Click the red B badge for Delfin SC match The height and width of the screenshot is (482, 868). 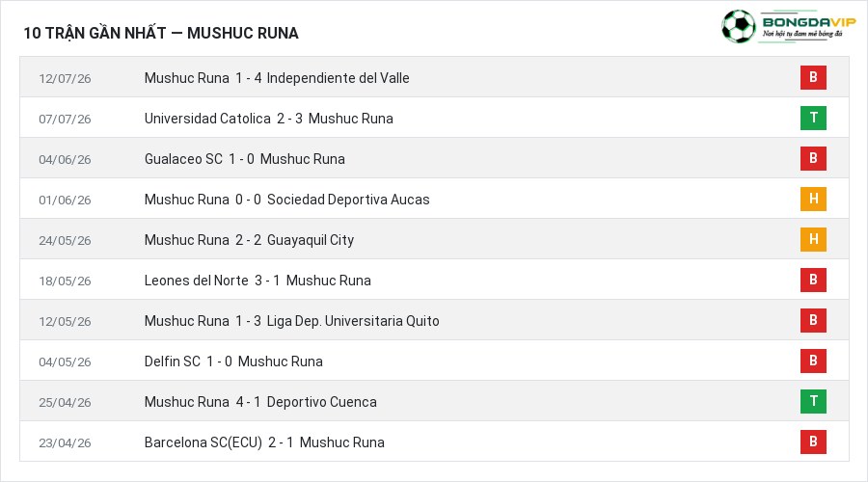pyautogui.click(x=813, y=361)
